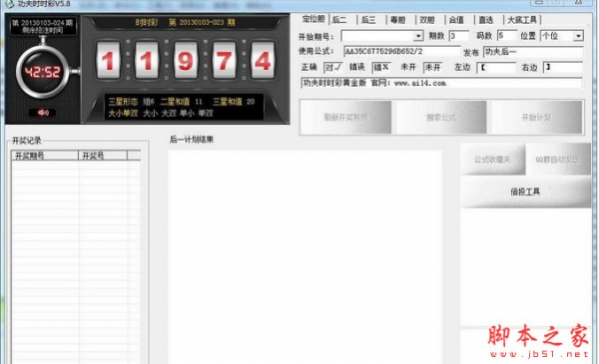Click the 三星形态 label
Screen dimensions: 599x364
click(123, 102)
